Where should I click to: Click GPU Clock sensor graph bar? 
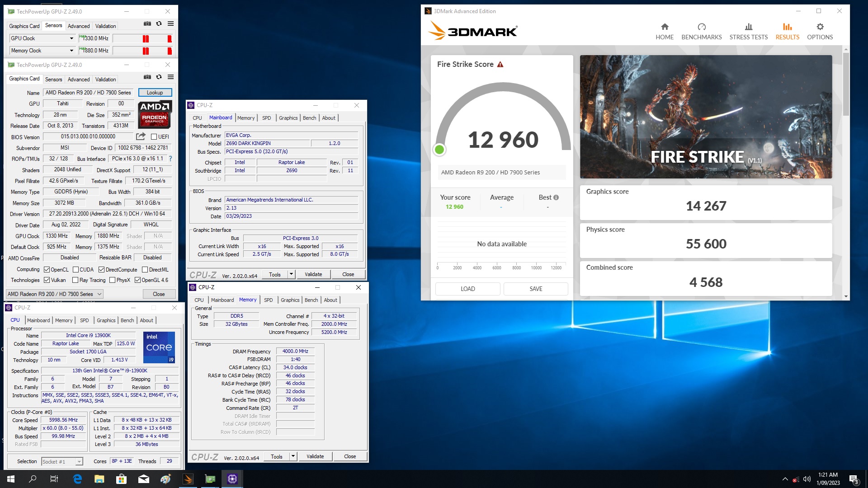click(x=143, y=38)
